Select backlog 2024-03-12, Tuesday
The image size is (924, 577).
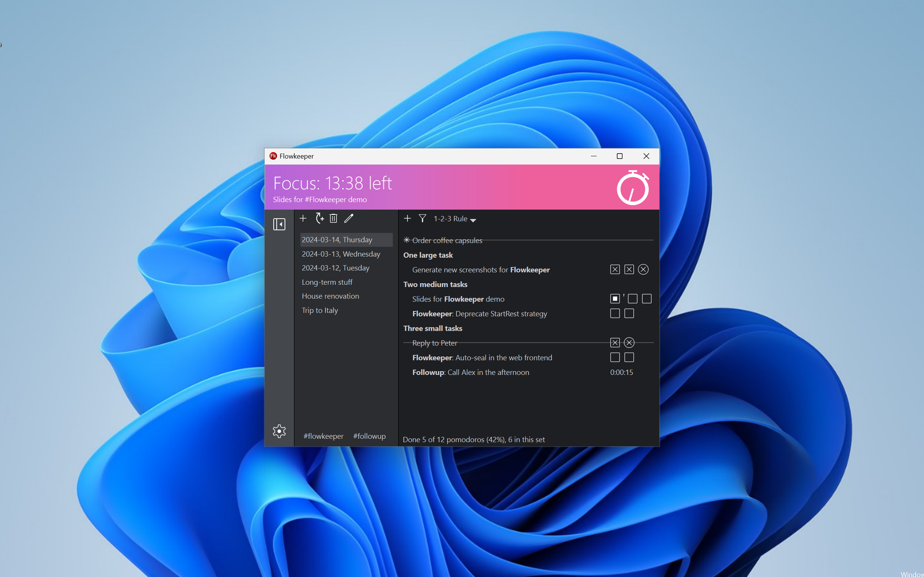pos(346,268)
